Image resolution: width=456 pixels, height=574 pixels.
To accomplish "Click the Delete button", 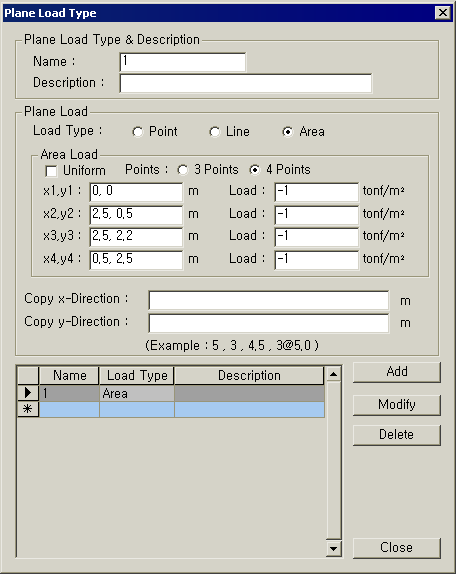I will point(397,435).
